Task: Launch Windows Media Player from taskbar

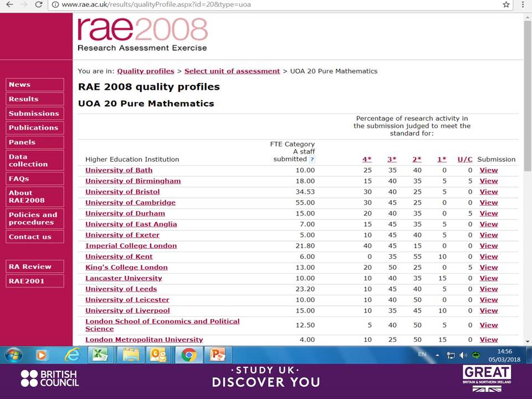Action: pos(41,355)
